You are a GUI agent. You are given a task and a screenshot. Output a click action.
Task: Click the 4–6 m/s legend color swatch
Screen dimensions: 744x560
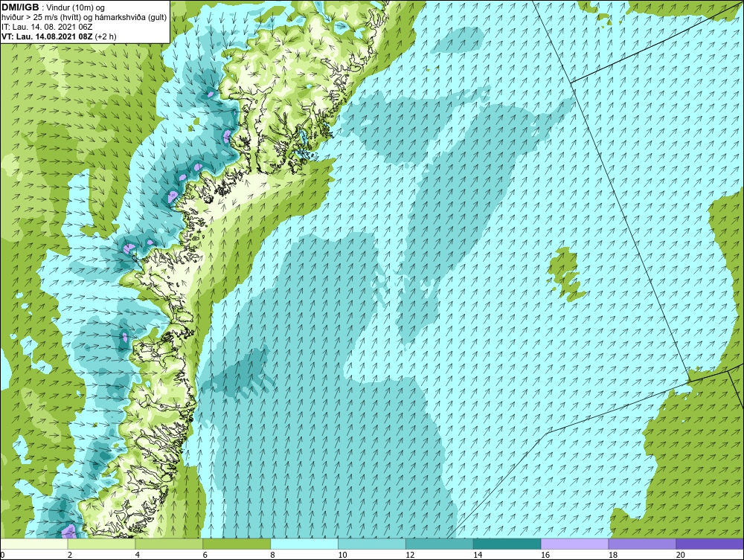168,544
